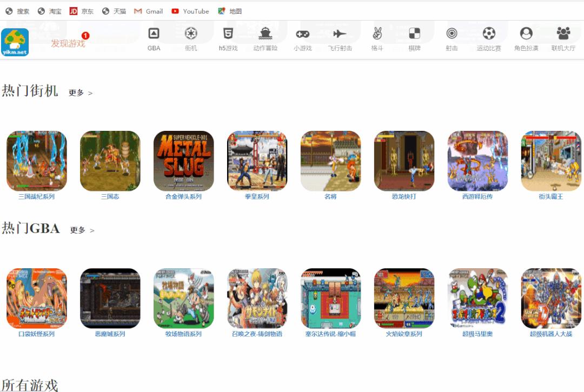Image resolution: width=584 pixels, height=392 pixels.
Task: Open the 塞尔达传说-缩小帽 thumbnail
Action: coord(331,298)
